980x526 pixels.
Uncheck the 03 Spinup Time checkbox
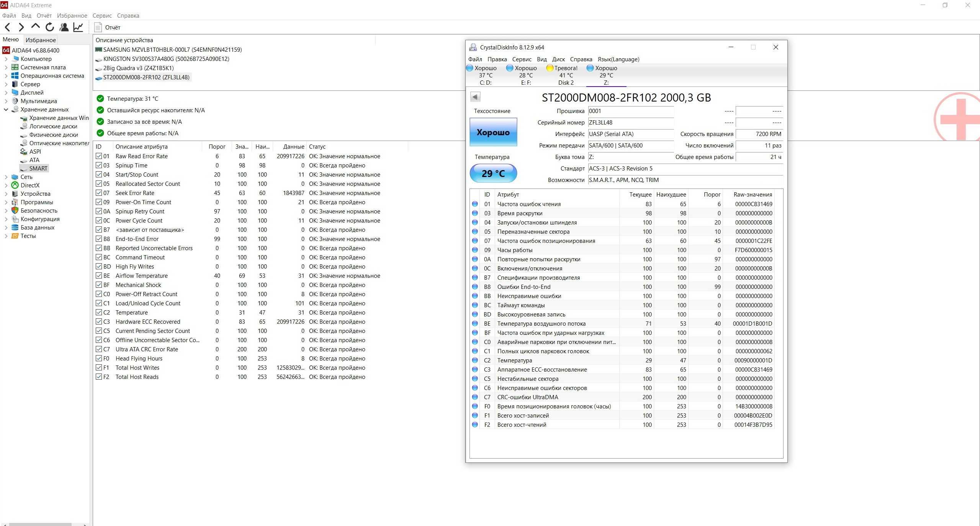click(x=99, y=165)
